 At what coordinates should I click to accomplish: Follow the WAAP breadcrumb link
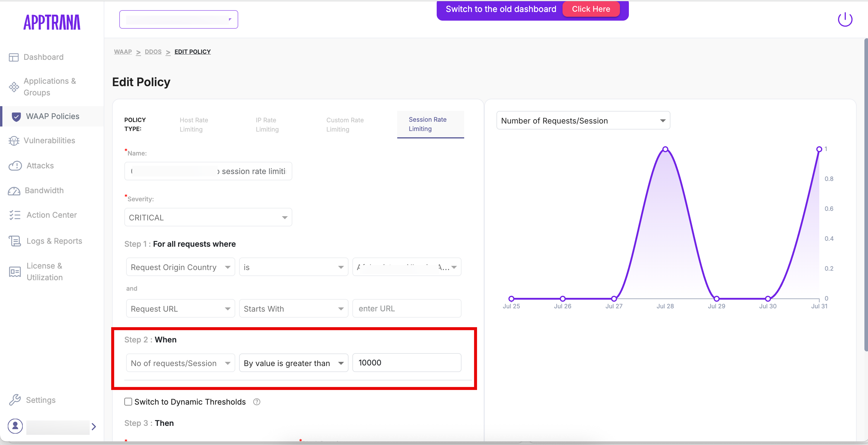pos(123,52)
